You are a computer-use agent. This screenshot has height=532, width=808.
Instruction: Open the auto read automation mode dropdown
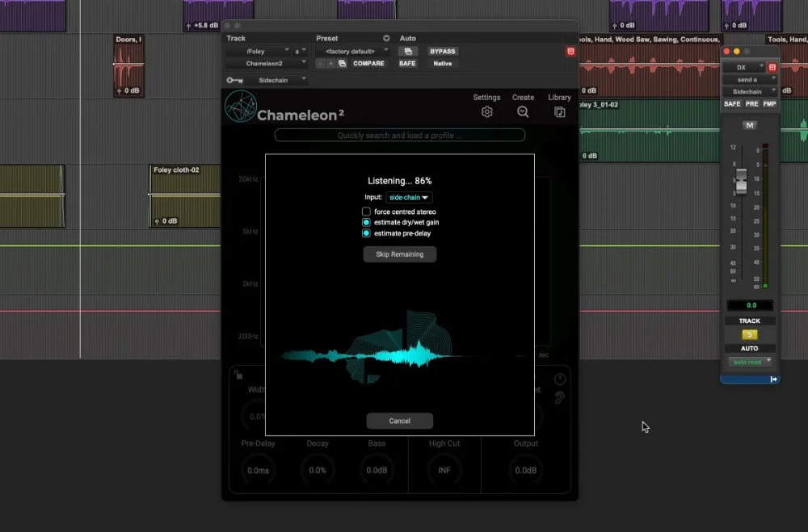tap(750, 362)
